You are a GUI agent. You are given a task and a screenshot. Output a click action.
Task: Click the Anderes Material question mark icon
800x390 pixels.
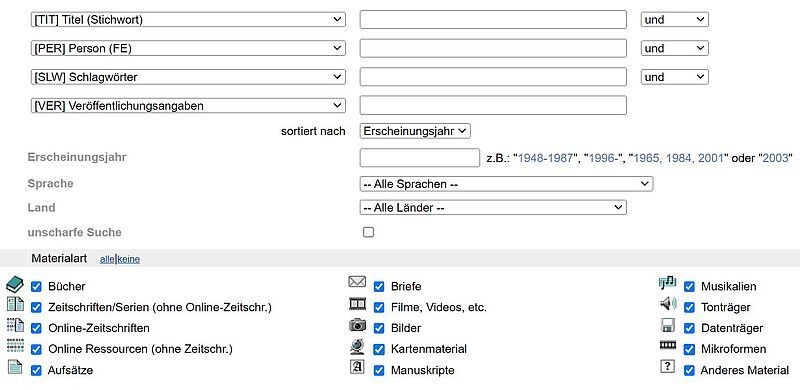[667, 366]
